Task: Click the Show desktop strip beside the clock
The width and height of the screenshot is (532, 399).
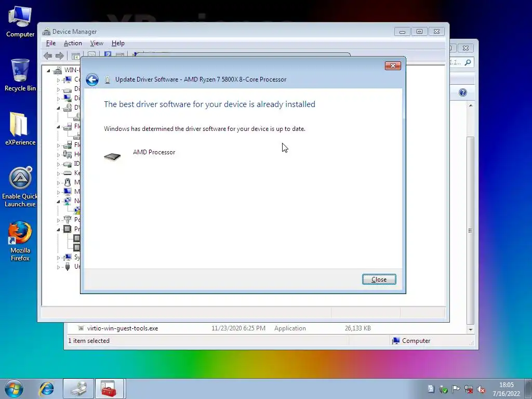Action: click(x=528, y=389)
